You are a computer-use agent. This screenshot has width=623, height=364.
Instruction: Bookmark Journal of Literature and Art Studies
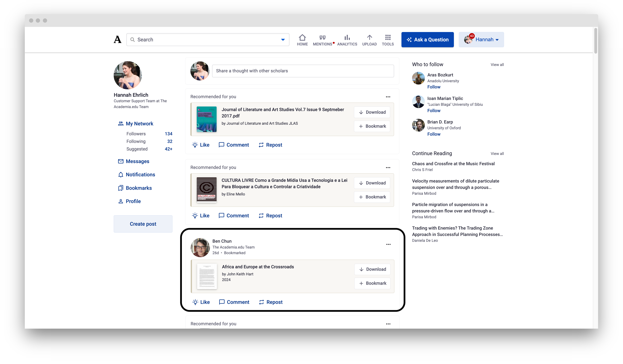pyautogui.click(x=372, y=126)
